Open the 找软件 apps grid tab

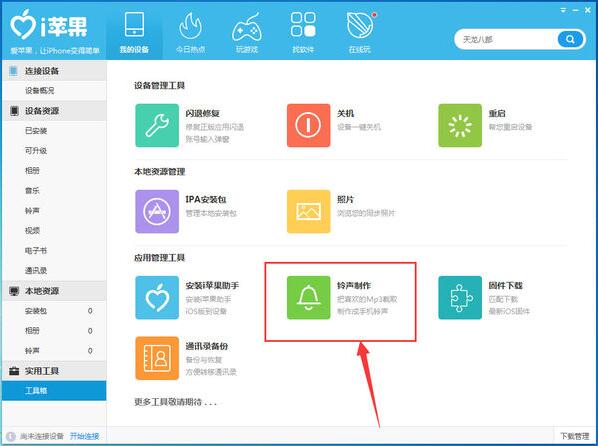(x=303, y=32)
